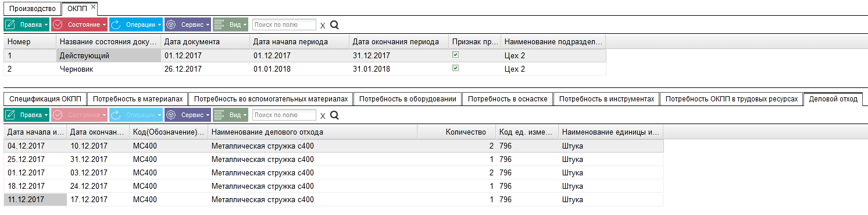
Task: Expand the Сервис dropdown in lower toolbar
Action: pos(206,115)
